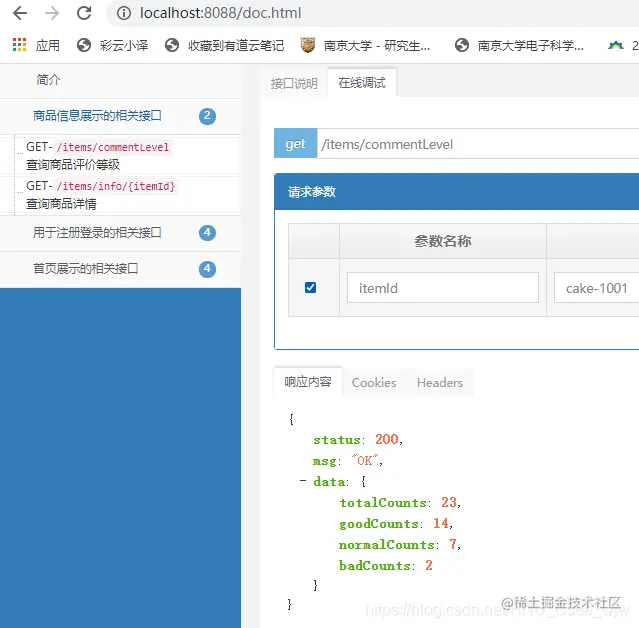The height and width of the screenshot is (628, 639).
Task: Collapse the data object with minus toggle
Action: pyautogui.click(x=303, y=480)
